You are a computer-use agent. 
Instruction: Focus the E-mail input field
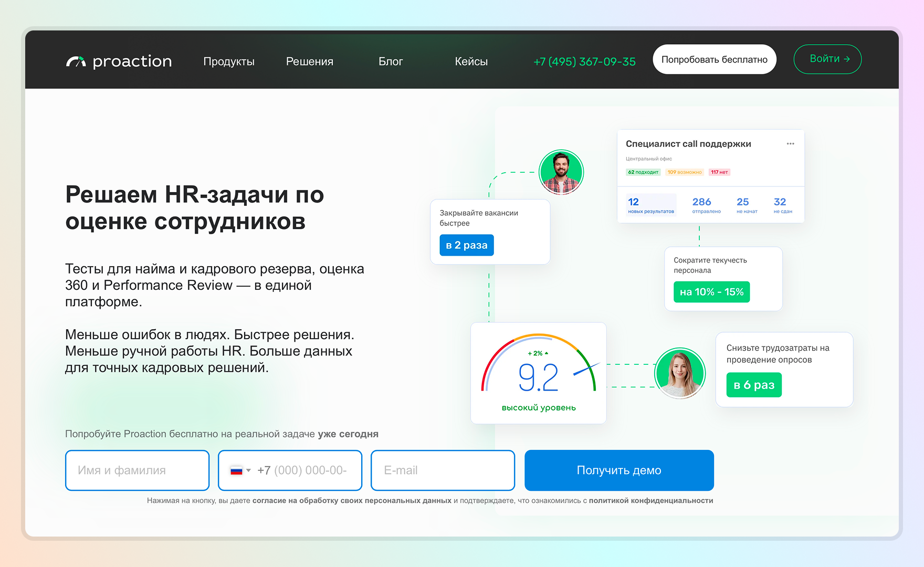click(x=443, y=470)
